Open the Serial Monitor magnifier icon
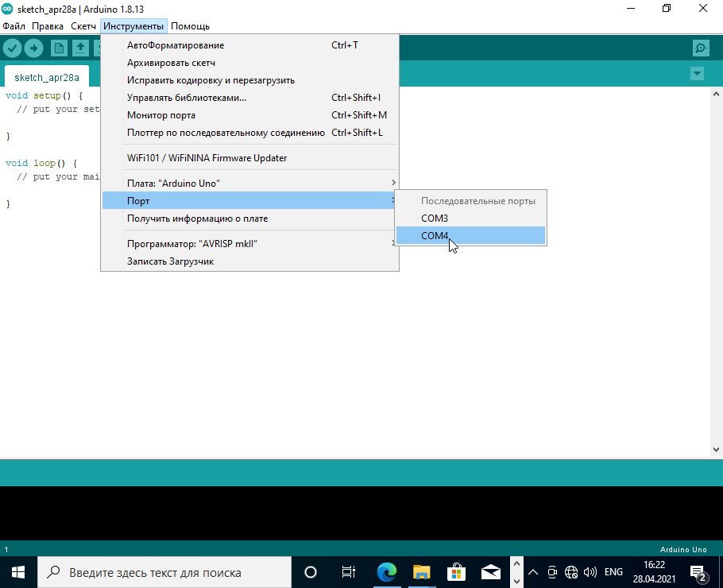Image resolution: width=723 pixels, height=588 pixels. point(701,48)
